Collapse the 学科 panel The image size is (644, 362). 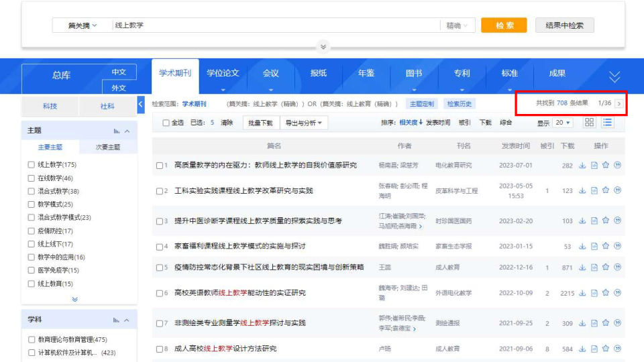click(x=127, y=320)
